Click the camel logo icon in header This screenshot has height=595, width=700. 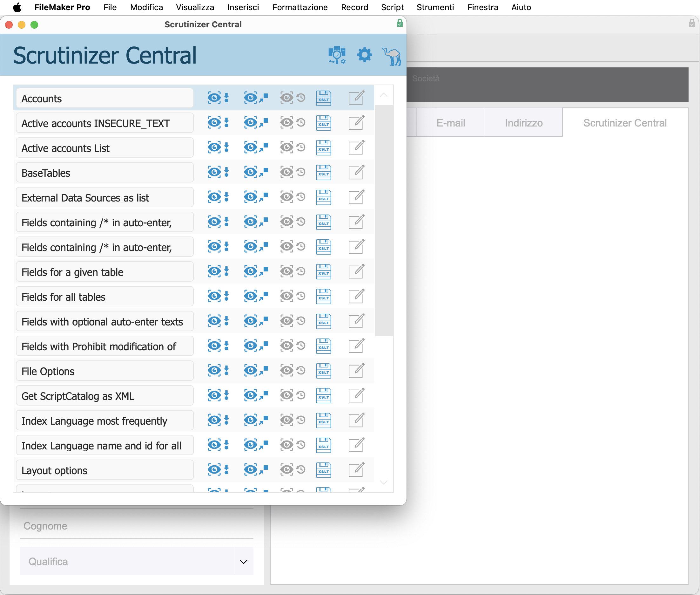[x=392, y=56]
